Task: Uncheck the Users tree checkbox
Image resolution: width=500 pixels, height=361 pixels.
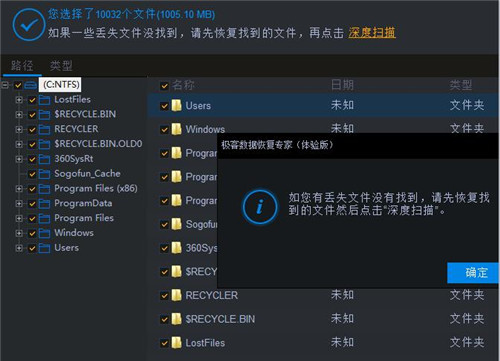Action: click(x=32, y=248)
